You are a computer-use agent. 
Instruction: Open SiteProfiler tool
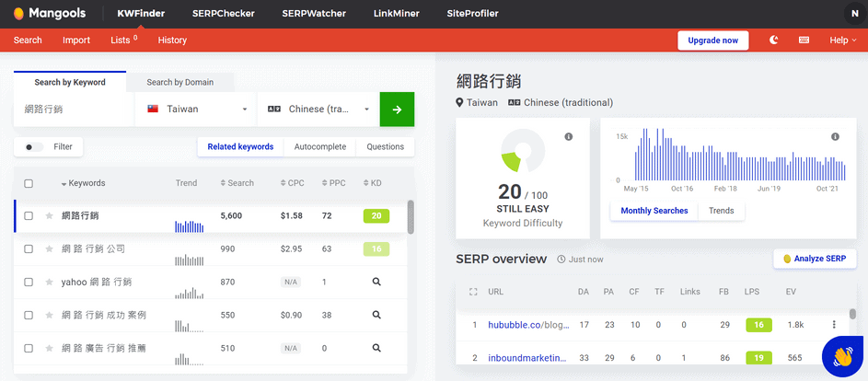click(x=473, y=14)
